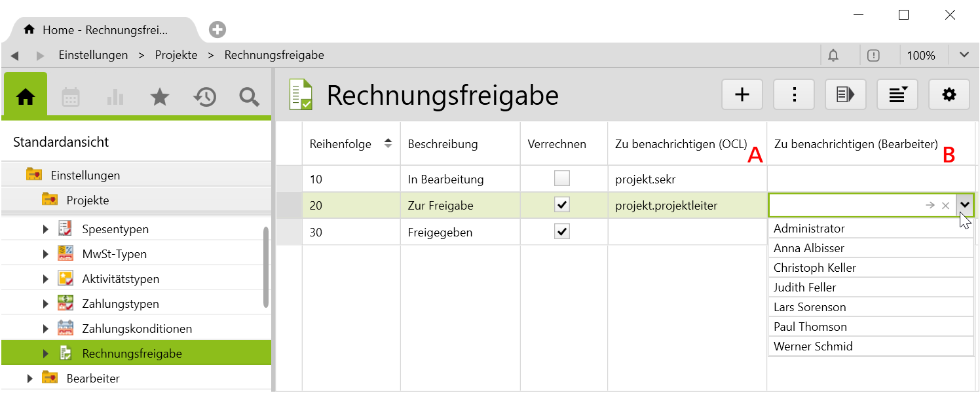Expand the Spesentypen tree node

(x=45, y=229)
